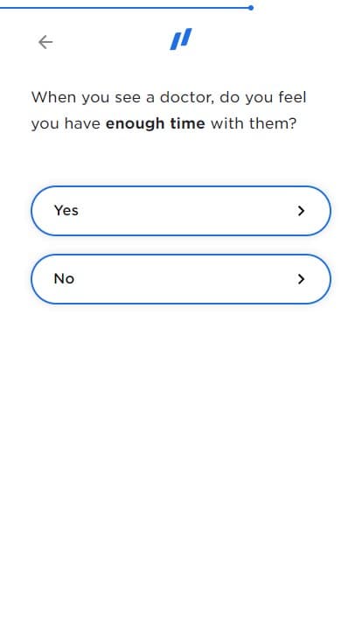This screenshot has height=644, width=362.
Task: Answer that you have enough doctor time
Action: [x=181, y=211]
